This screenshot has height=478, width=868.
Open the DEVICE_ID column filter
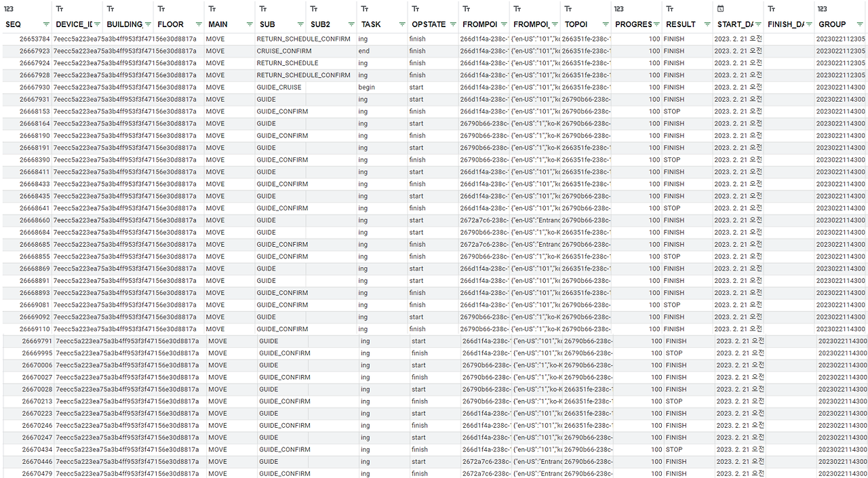pyautogui.click(x=96, y=24)
